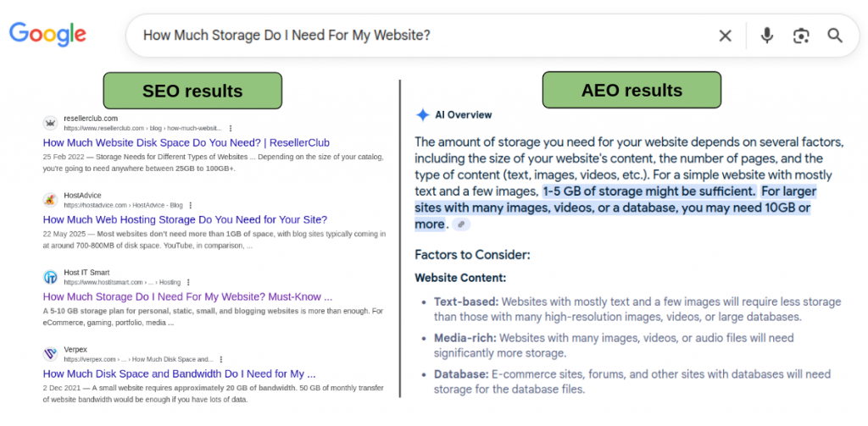Open the ResellerClub disk space article

pyautogui.click(x=186, y=142)
